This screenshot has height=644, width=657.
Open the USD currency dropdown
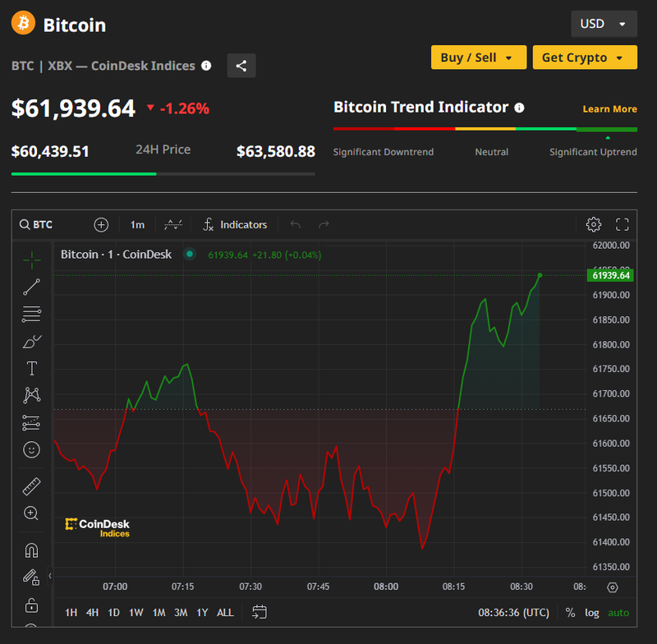(x=604, y=24)
